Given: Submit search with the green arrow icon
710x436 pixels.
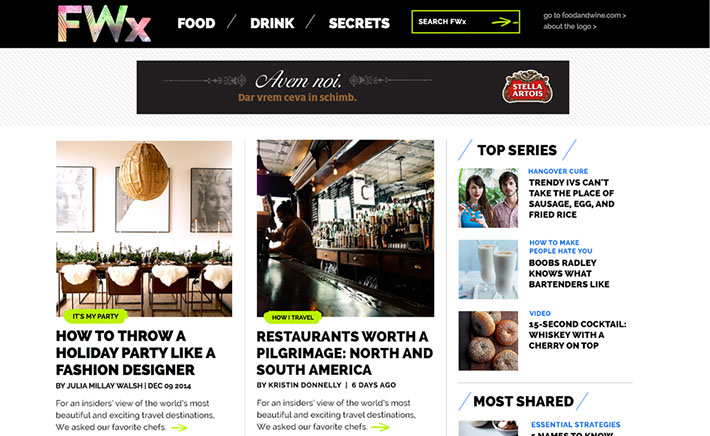Looking at the screenshot, I should (x=504, y=22).
